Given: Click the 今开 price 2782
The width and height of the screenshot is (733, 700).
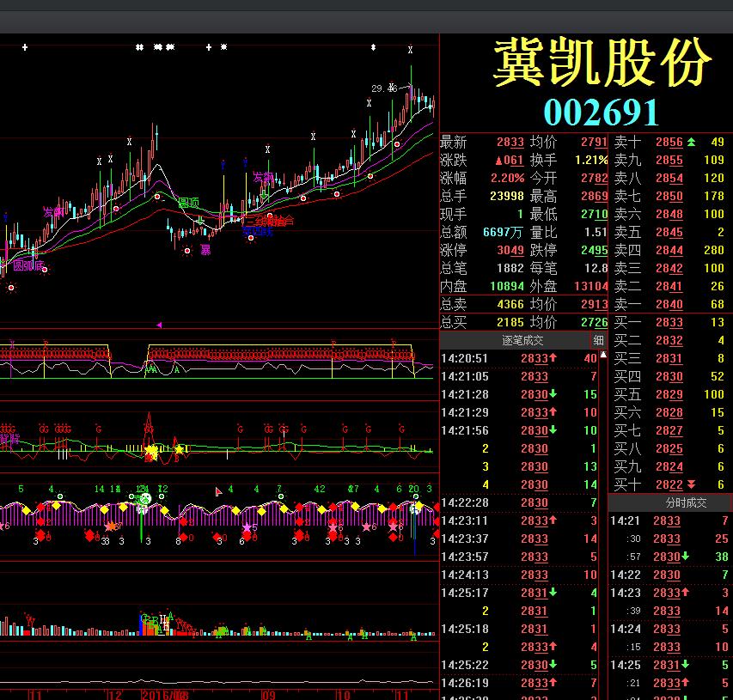Looking at the screenshot, I should click(594, 178).
